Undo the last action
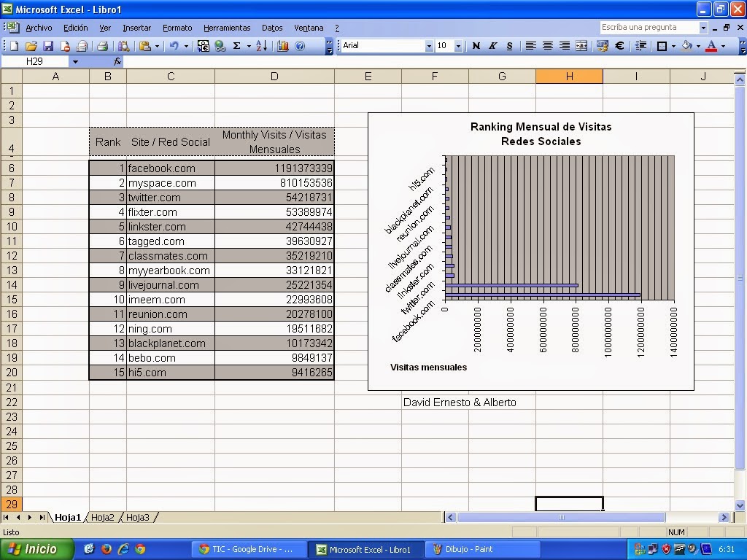 (x=174, y=46)
